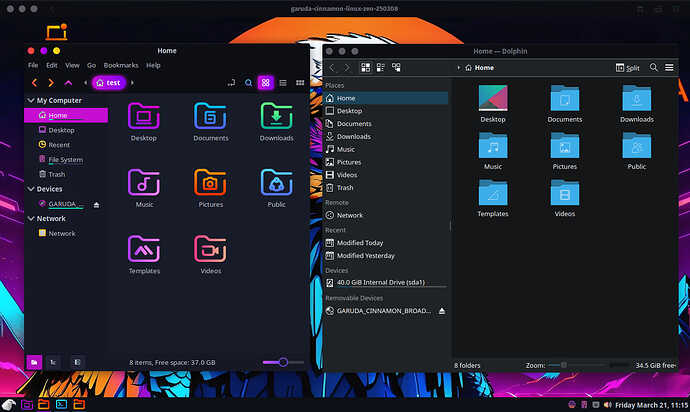Click the Split button in Dolphin
This screenshot has height=412, width=690.
coord(628,68)
